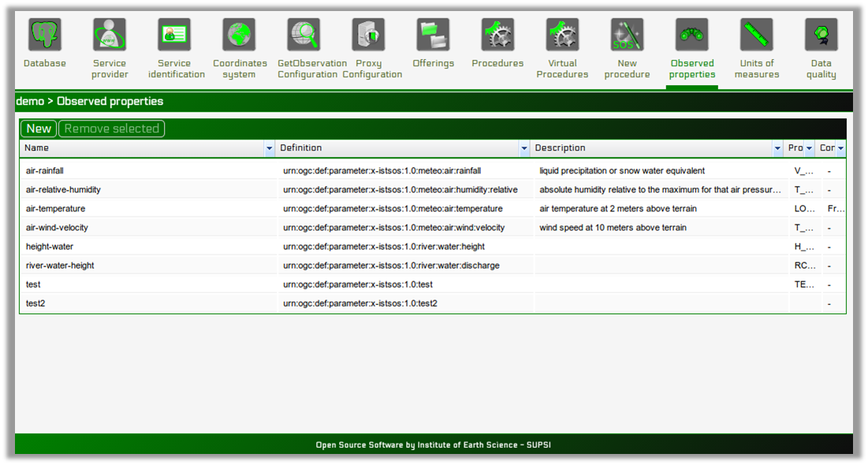Click the demo breadcrumb label
This screenshot has width=868, height=465.
(28, 102)
